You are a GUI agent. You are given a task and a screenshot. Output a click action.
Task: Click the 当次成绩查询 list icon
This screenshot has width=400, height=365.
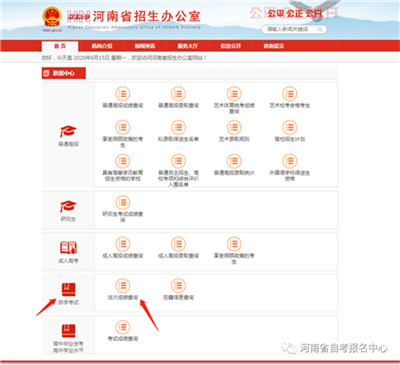123,286
